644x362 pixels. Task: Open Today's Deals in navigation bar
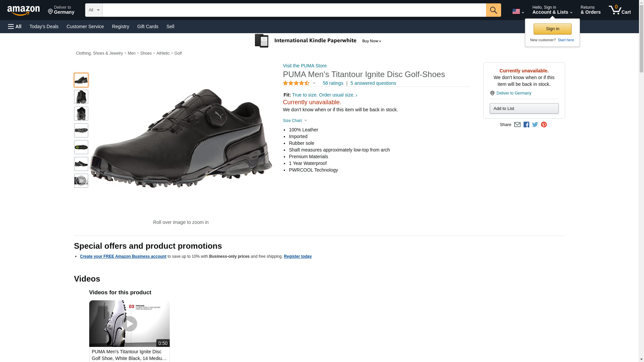click(44, 26)
